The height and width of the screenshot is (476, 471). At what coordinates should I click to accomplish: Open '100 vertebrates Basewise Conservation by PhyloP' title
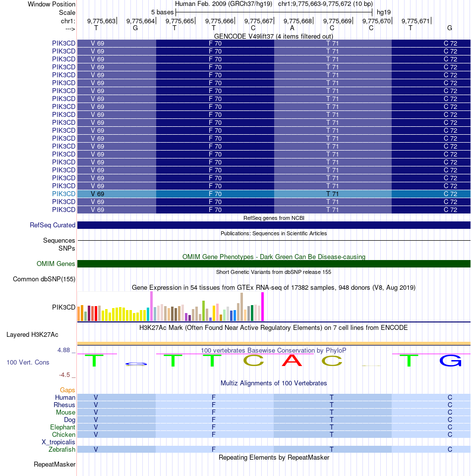[274, 350]
